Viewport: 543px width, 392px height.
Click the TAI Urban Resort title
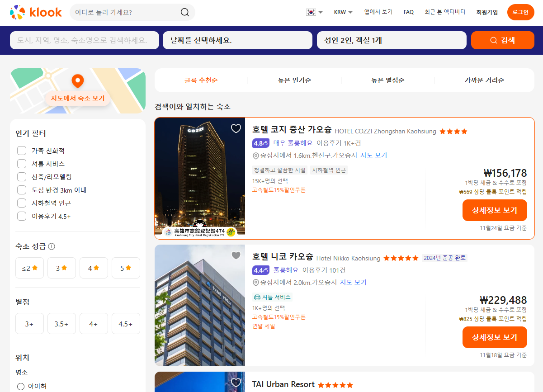(x=283, y=384)
